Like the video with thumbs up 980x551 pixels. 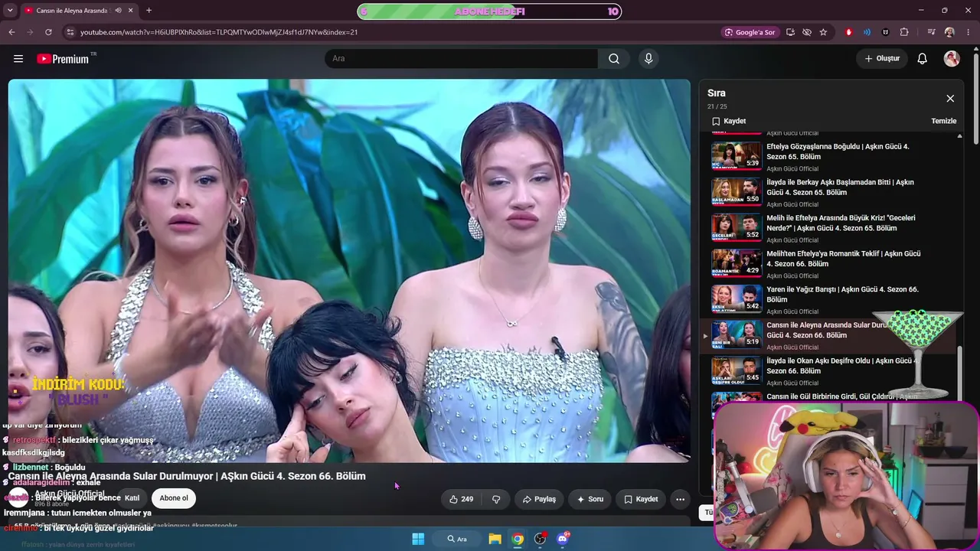(461, 499)
